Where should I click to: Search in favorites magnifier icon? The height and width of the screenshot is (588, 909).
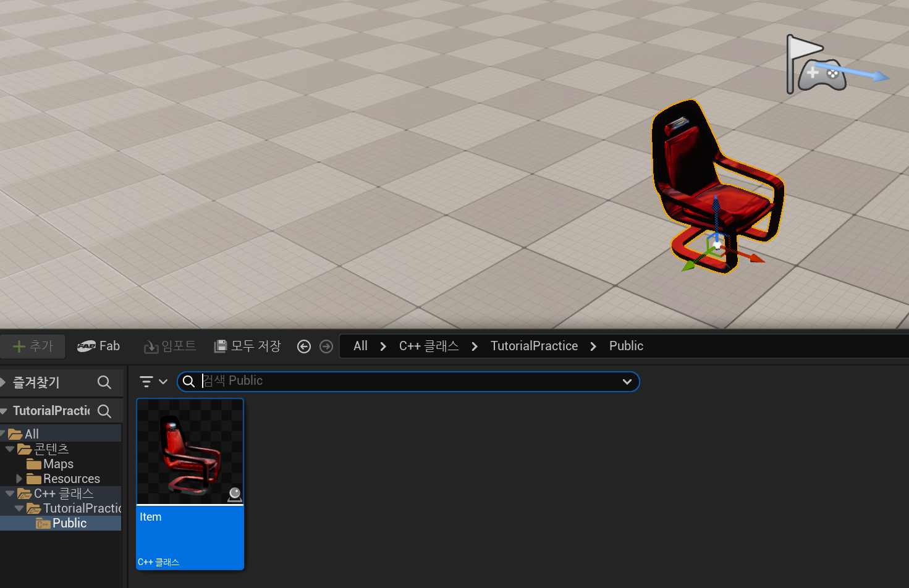(x=104, y=382)
